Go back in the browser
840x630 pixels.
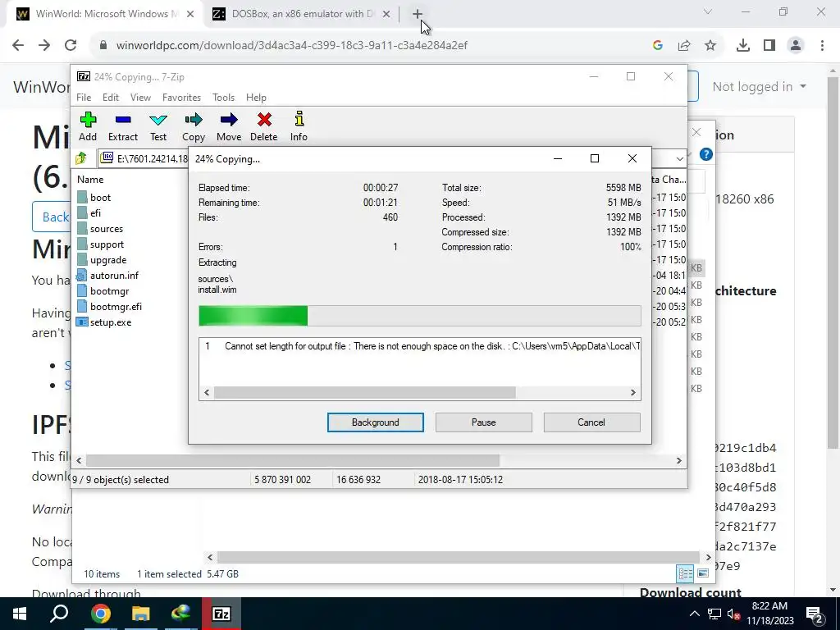(18, 46)
